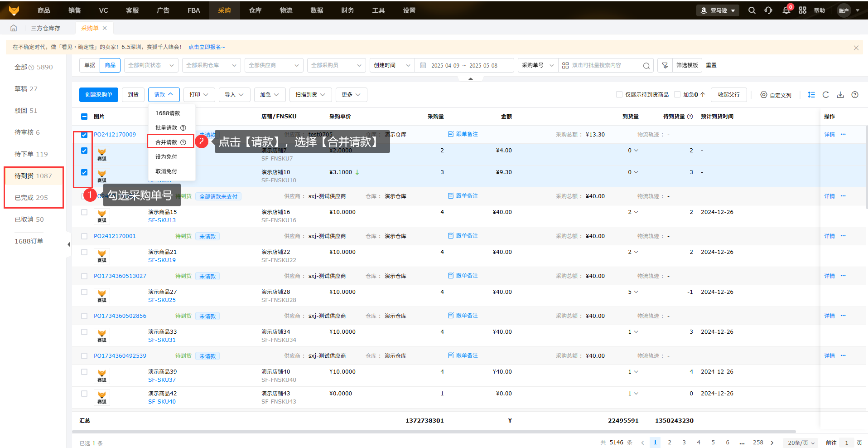The width and height of the screenshot is (868, 448).
Task: Click the 创建采购单 button
Action: (x=99, y=95)
